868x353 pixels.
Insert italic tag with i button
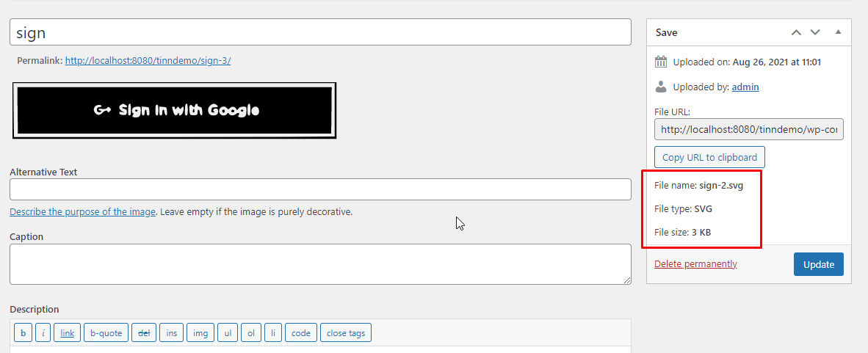[43, 332]
